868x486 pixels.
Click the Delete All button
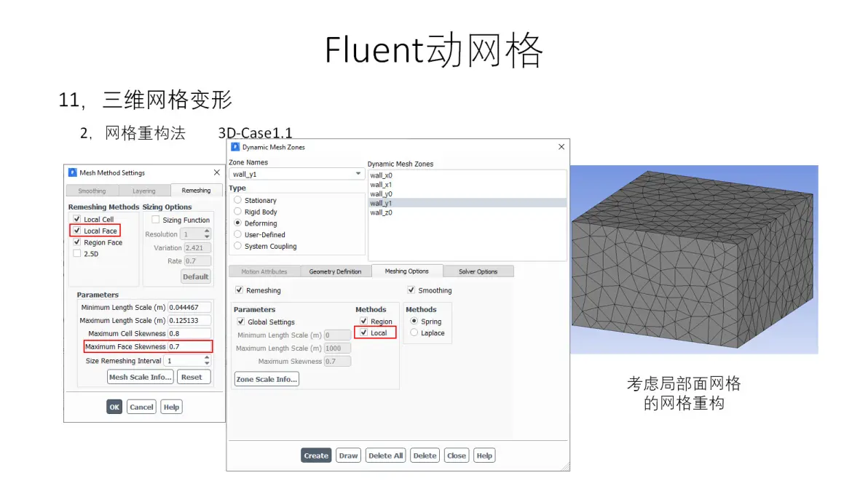point(385,455)
